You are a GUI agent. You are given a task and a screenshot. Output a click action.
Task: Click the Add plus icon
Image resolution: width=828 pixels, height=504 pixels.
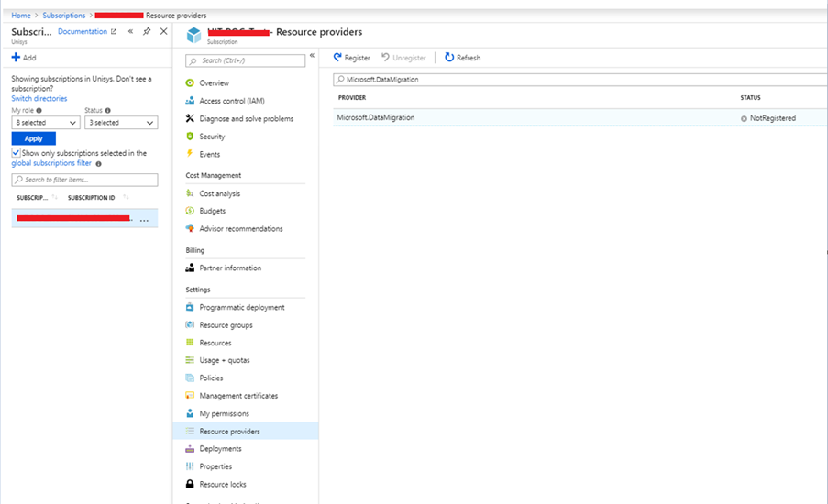[x=16, y=57]
